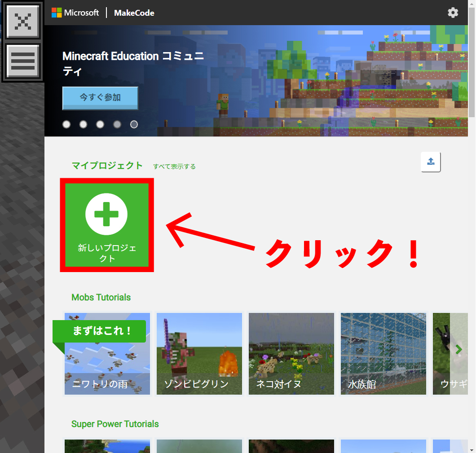The height and width of the screenshot is (453, 476).
Task: Select the first carousel dot
Action: [66, 124]
